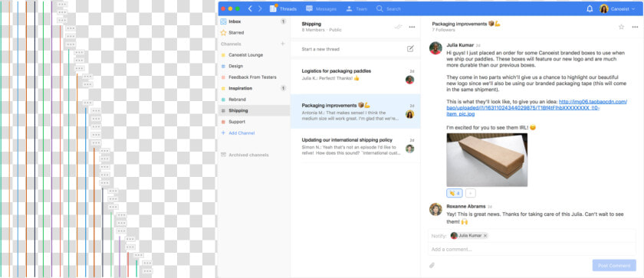Click the Julia Kumar author name

[460, 45]
